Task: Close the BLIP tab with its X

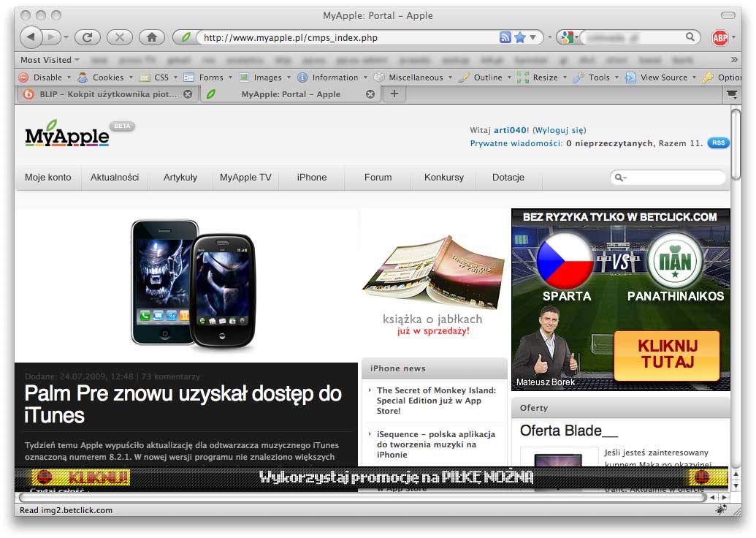Action: pyautogui.click(x=188, y=94)
